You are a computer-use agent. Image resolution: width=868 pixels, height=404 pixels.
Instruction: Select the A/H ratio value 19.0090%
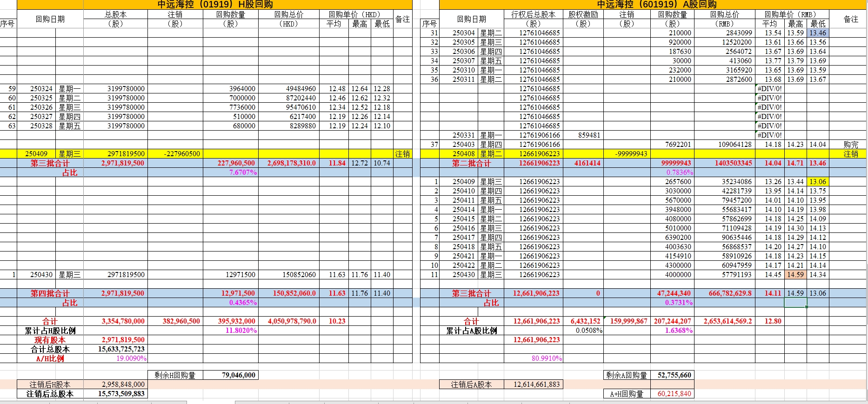point(115,358)
